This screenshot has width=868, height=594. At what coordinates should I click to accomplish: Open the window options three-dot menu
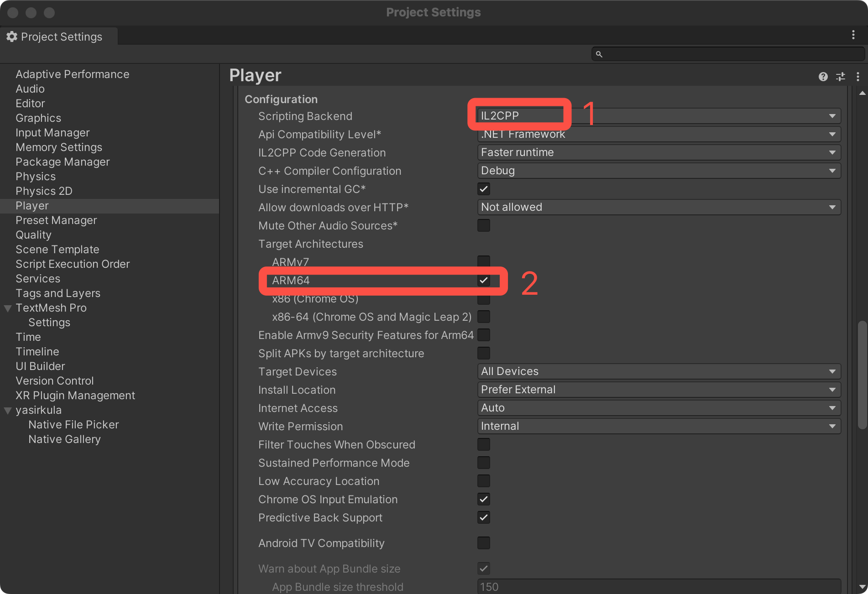pos(853,35)
